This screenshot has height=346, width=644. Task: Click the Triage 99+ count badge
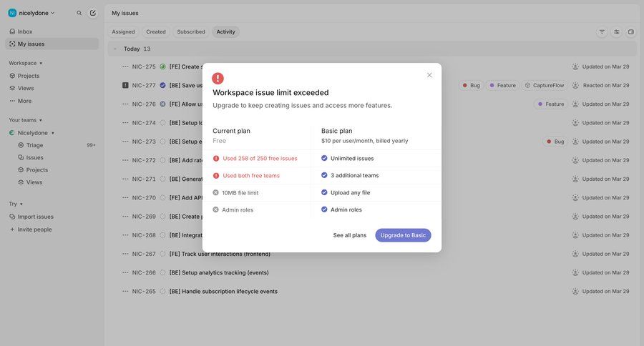[x=91, y=145]
